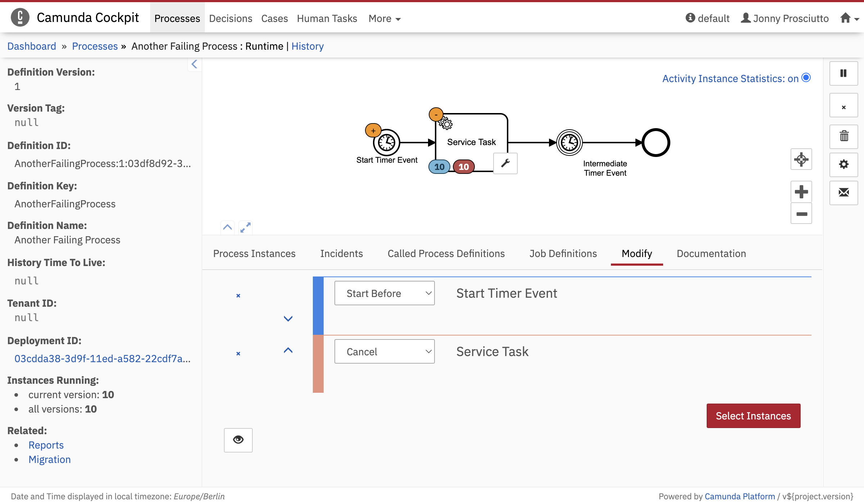Click the blue Start Timer Event color bar
Image resolution: width=864 pixels, height=504 pixels.
318,306
